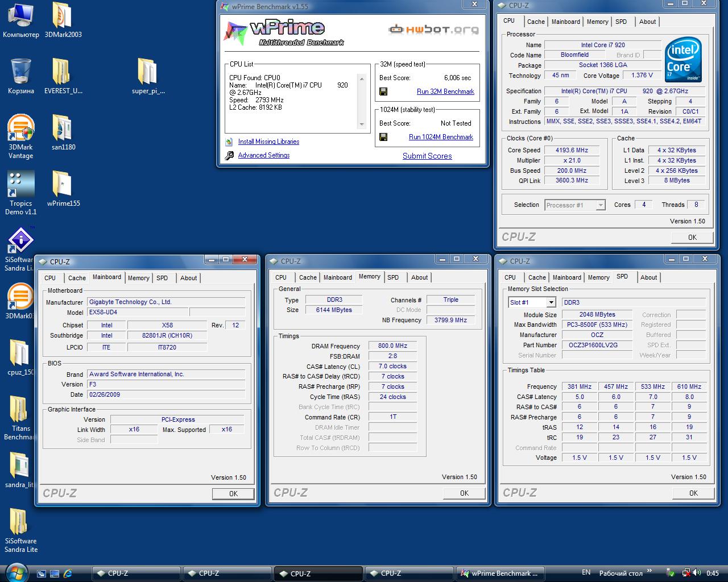The width and height of the screenshot is (728, 582).
Task: Click OK in the CPU-Z Memory window
Action: click(464, 493)
